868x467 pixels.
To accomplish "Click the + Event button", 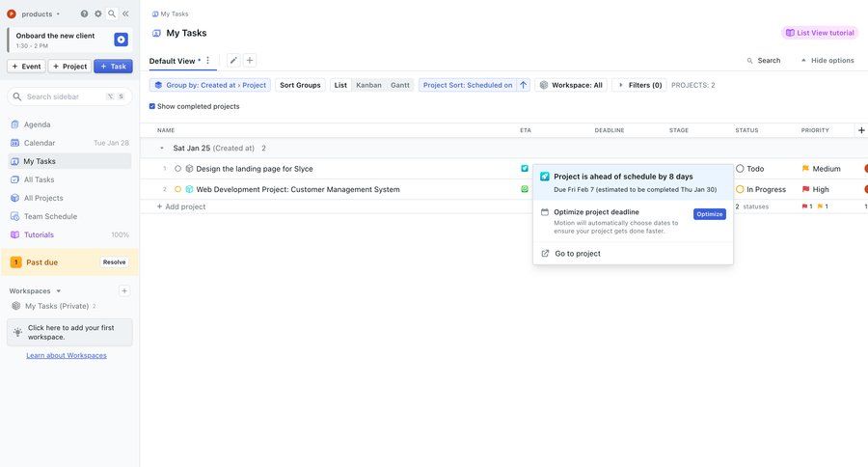I will tap(27, 67).
